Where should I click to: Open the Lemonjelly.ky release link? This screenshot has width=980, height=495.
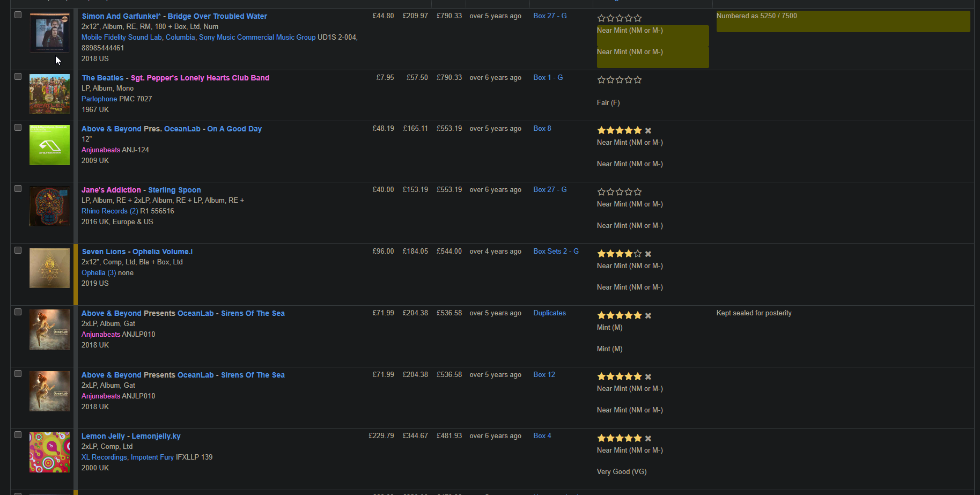(x=156, y=436)
